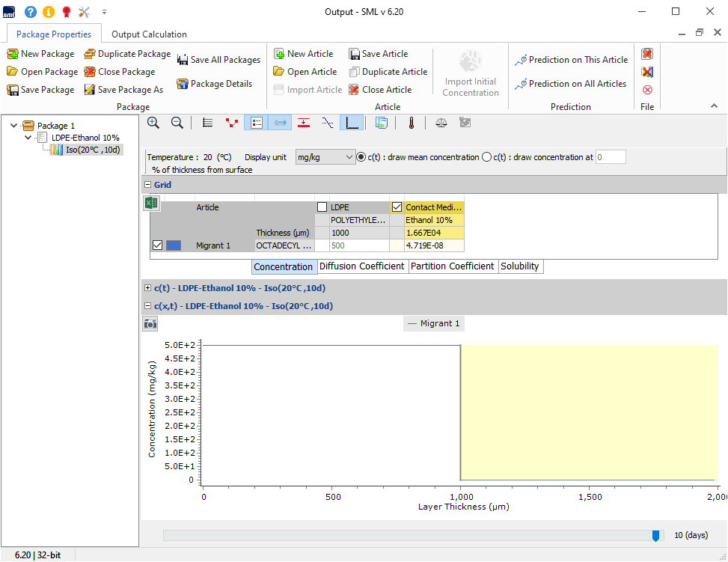Switch to Output Calculation tab
Viewport: 728px width, 562px height.
[x=149, y=34]
